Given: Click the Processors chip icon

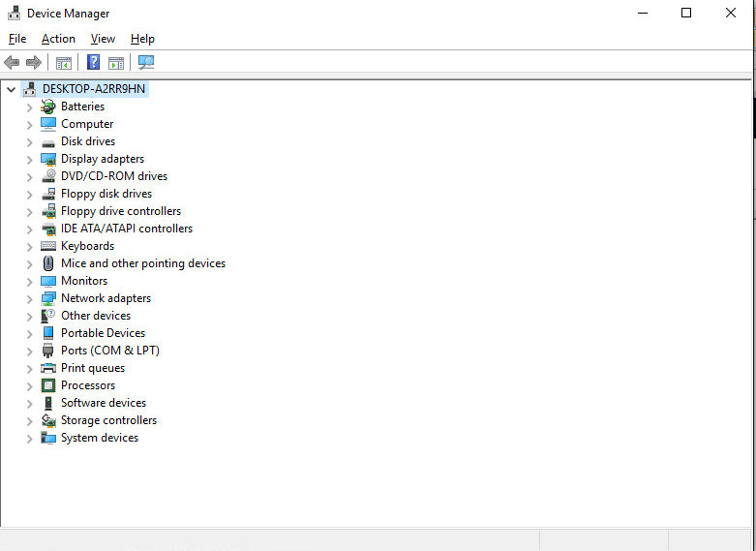Looking at the screenshot, I should [x=48, y=385].
